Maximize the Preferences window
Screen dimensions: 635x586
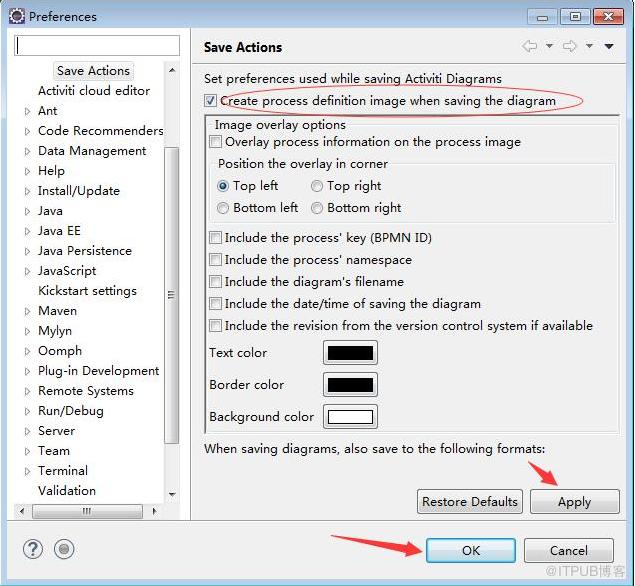point(575,16)
